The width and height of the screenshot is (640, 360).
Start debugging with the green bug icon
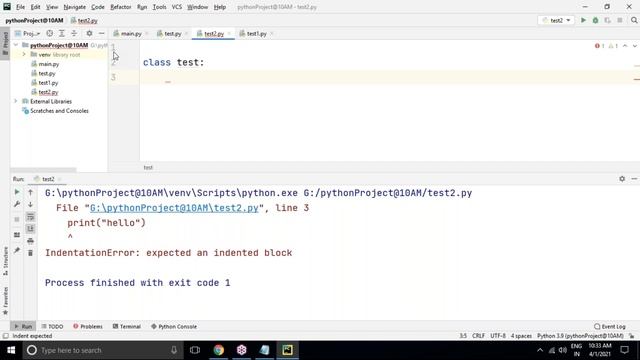point(596,20)
